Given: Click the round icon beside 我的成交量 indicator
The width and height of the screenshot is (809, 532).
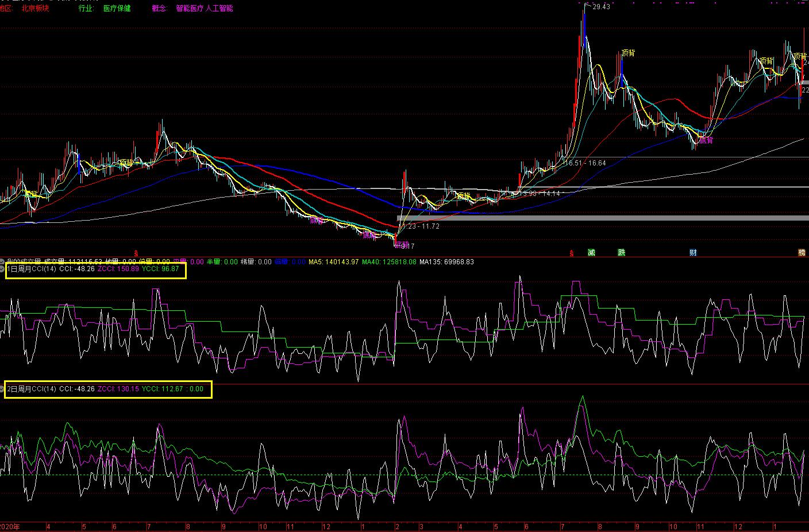Looking at the screenshot, I should tap(2, 262).
